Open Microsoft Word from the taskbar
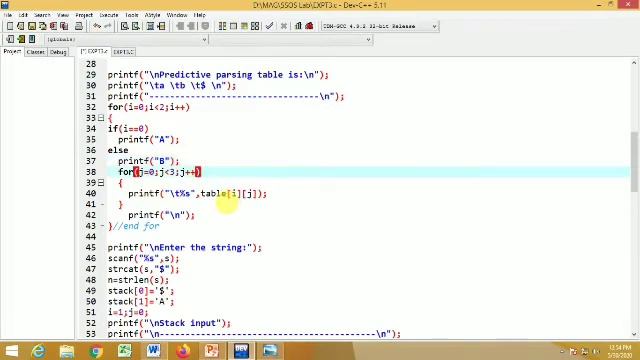This screenshot has height=360, width=640. click(153, 351)
